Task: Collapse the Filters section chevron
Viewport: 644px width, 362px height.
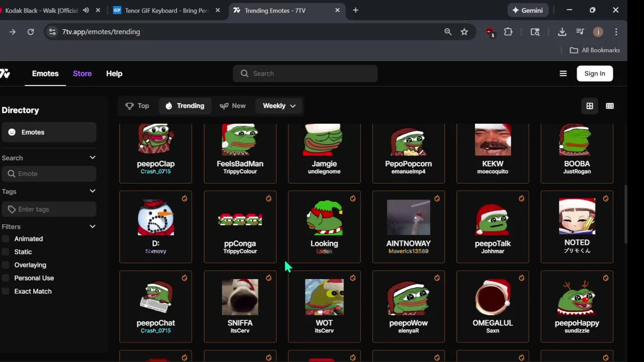Action: pos(93,226)
